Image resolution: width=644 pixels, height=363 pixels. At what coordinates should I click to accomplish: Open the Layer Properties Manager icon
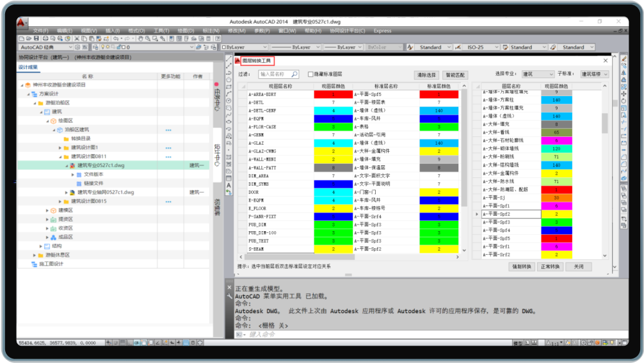[95, 47]
